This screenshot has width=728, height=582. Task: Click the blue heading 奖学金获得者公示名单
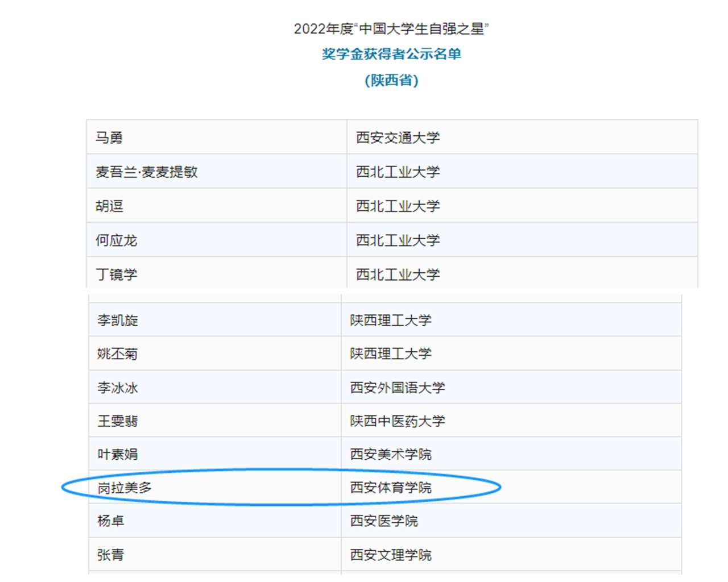[391, 54]
